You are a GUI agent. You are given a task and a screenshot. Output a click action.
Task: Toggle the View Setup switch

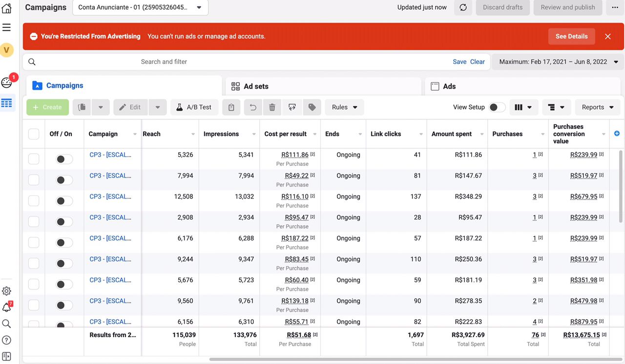click(x=497, y=107)
